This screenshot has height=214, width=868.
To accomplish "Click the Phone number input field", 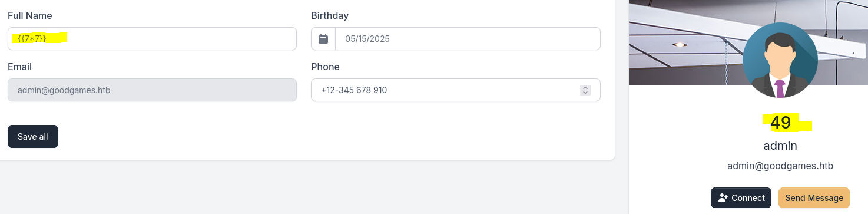I will 456,90.
